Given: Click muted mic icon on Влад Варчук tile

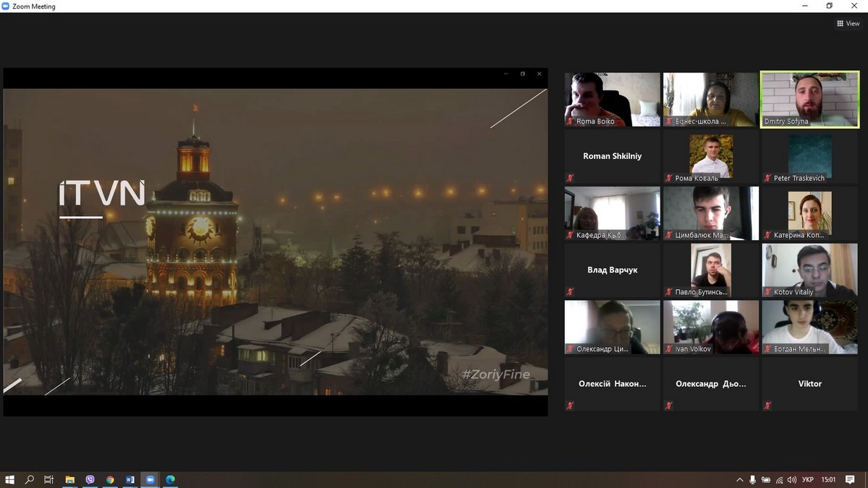Looking at the screenshot, I should 570,292.
